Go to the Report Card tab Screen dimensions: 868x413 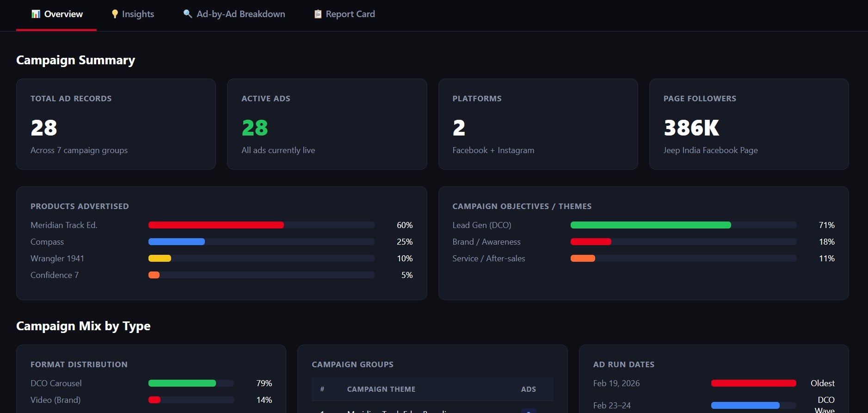[x=344, y=14]
